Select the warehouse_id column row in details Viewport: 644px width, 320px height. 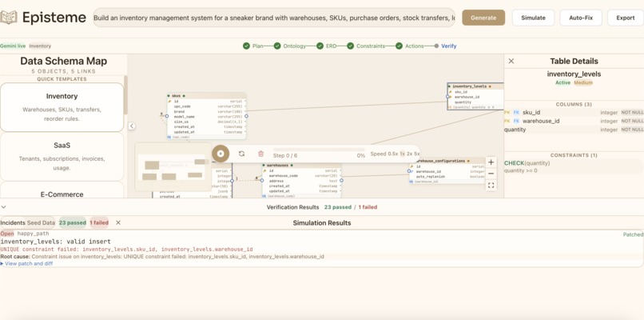point(574,121)
